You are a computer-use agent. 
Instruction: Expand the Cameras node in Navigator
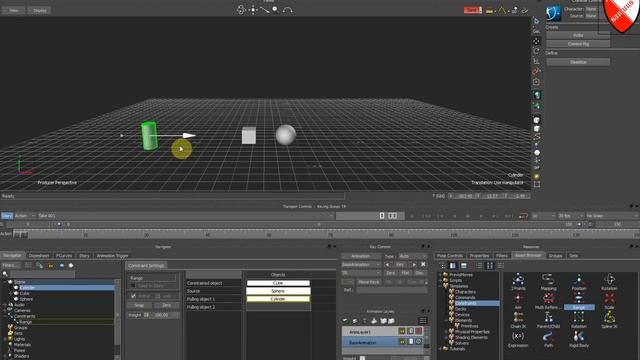(5, 310)
